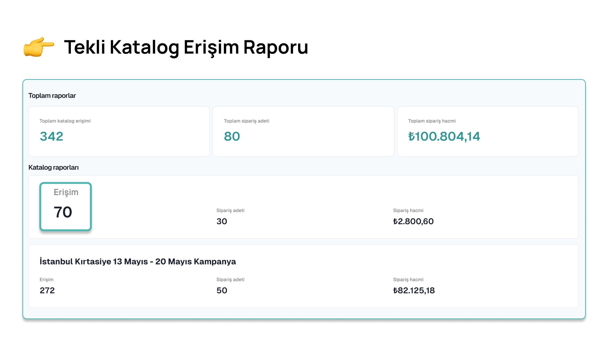Click the Tekli Katalog Erişim Raporu title
612x364 pixels.
point(186,47)
